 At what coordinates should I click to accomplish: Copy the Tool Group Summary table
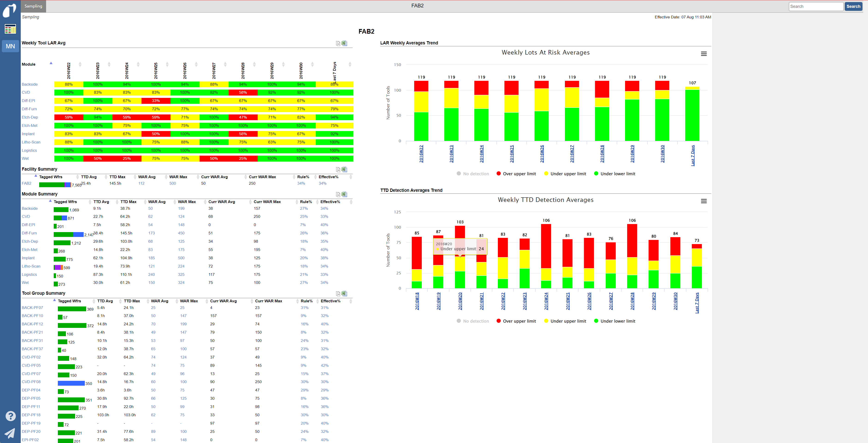tap(338, 294)
